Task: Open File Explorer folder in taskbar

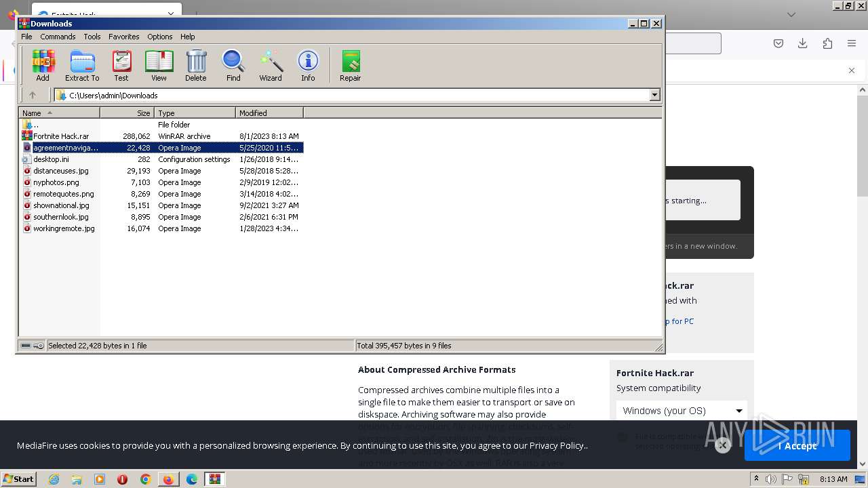Action: (77, 479)
